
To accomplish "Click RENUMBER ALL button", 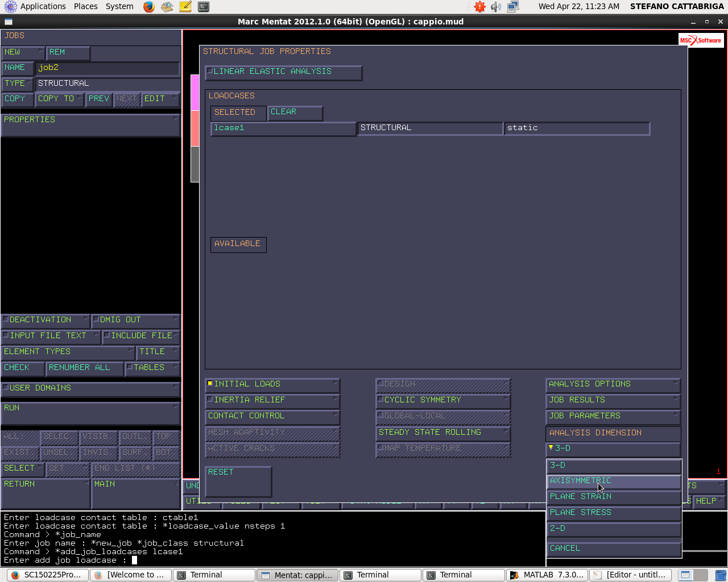I will point(84,368).
